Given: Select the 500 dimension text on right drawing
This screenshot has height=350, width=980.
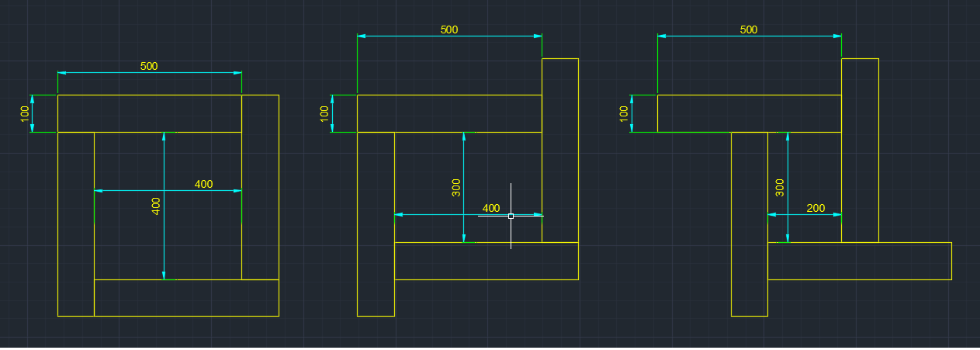Looking at the screenshot, I should tap(749, 29).
